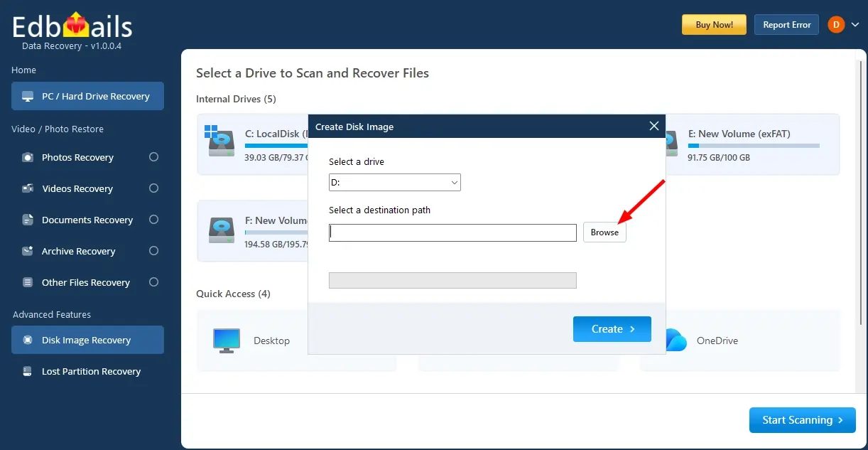Click the C: LocalDisk drive icon

tap(220, 142)
